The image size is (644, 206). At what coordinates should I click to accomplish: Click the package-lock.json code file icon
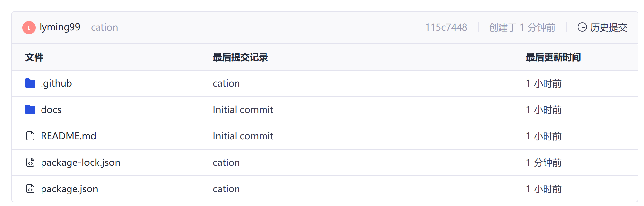(x=30, y=162)
